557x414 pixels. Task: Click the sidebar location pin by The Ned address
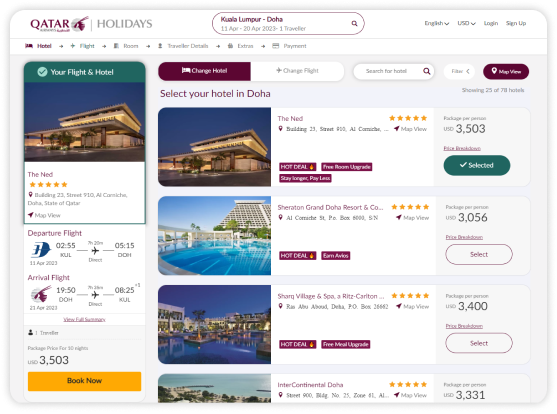coord(31,195)
